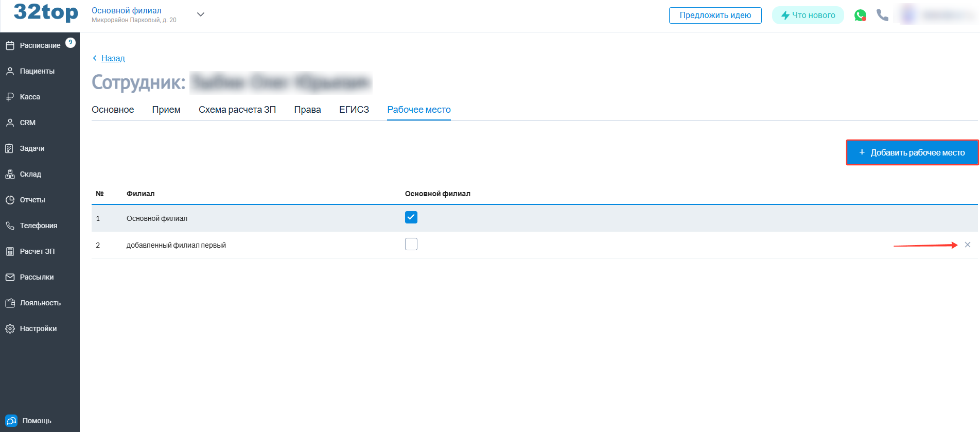Click the phone call icon in header
The width and height of the screenshot is (980, 432).
[x=882, y=15]
